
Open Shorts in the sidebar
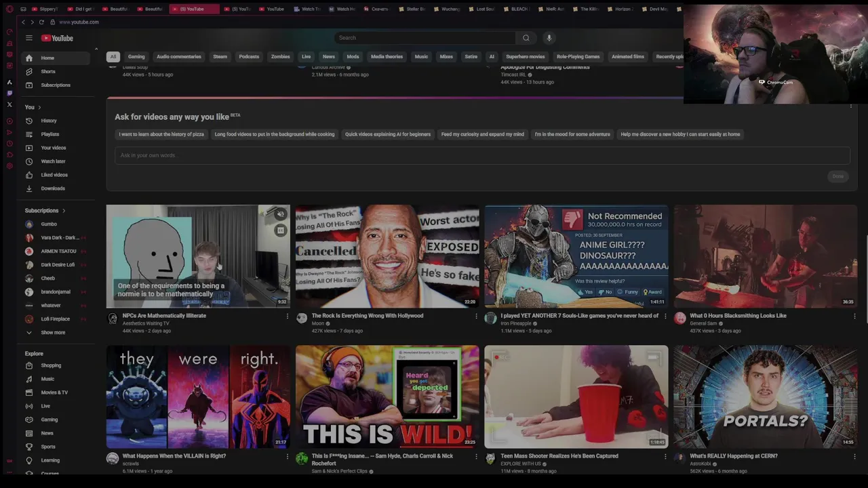pyautogui.click(x=55, y=72)
